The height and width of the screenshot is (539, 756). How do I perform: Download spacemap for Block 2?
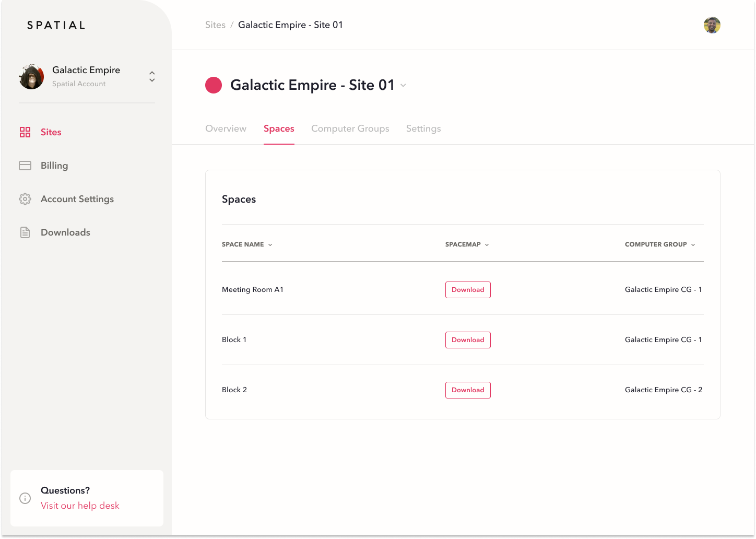tap(468, 390)
